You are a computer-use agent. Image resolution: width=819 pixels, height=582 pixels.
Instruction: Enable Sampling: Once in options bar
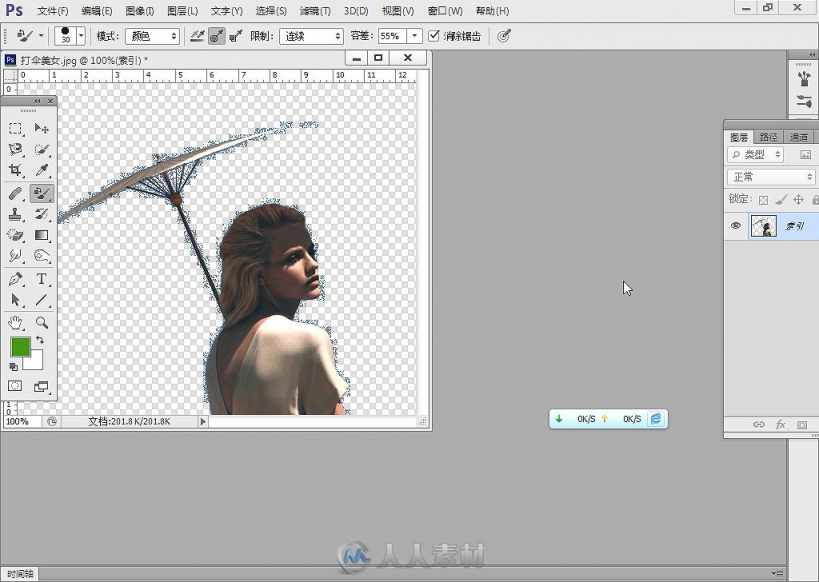(216, 36)
